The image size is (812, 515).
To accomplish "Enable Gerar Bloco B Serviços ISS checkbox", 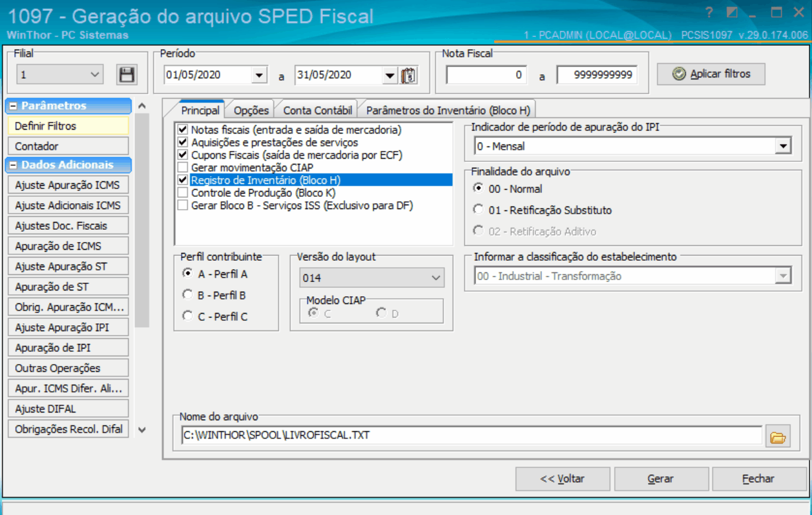I will click(182, 205).
